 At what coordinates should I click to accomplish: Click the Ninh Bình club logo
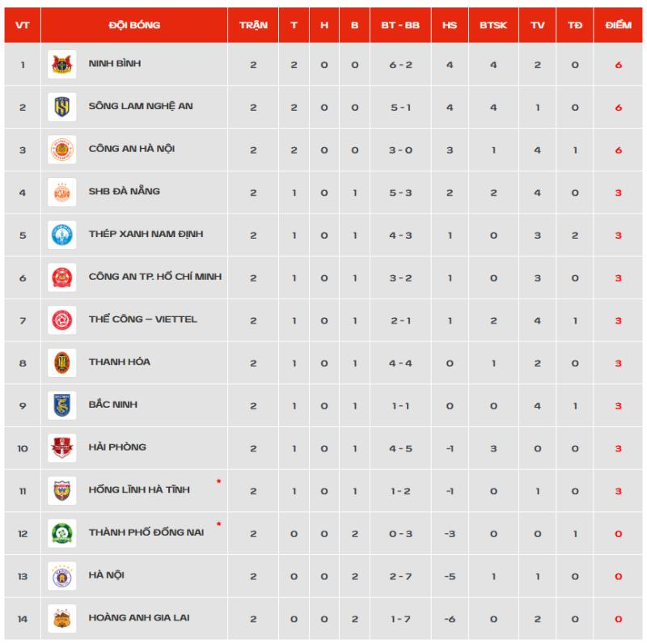[x=62, y=65]
